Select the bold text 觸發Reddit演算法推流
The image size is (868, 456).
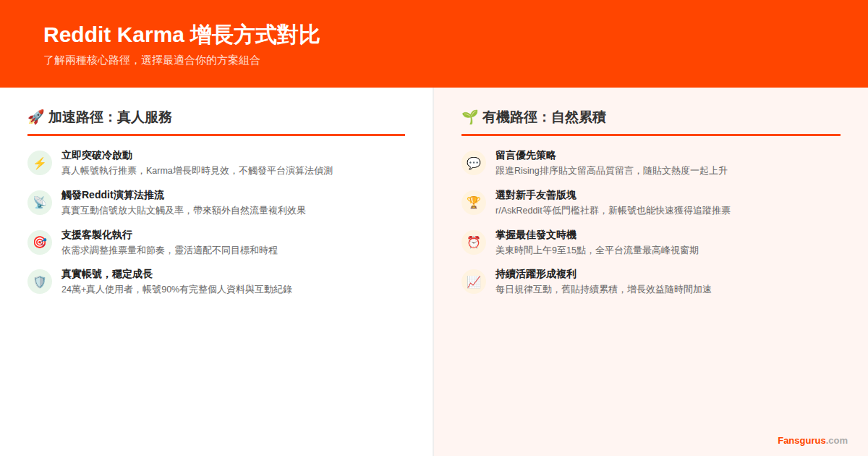(114, 194)
